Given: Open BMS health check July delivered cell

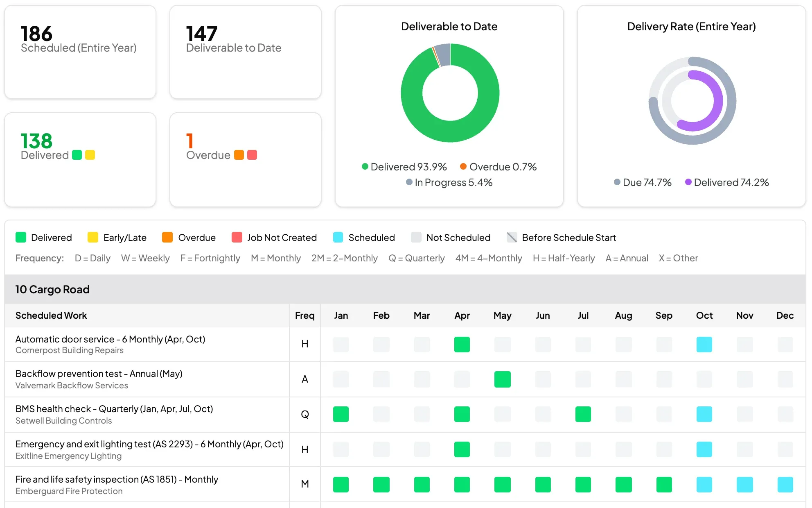Looking at the screenshot, I should (583, 414).
